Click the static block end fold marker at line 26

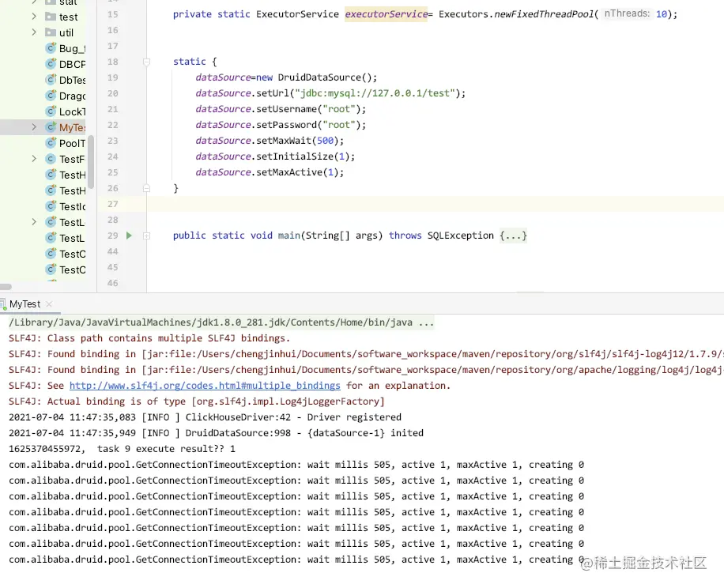[x=146, y=188]
